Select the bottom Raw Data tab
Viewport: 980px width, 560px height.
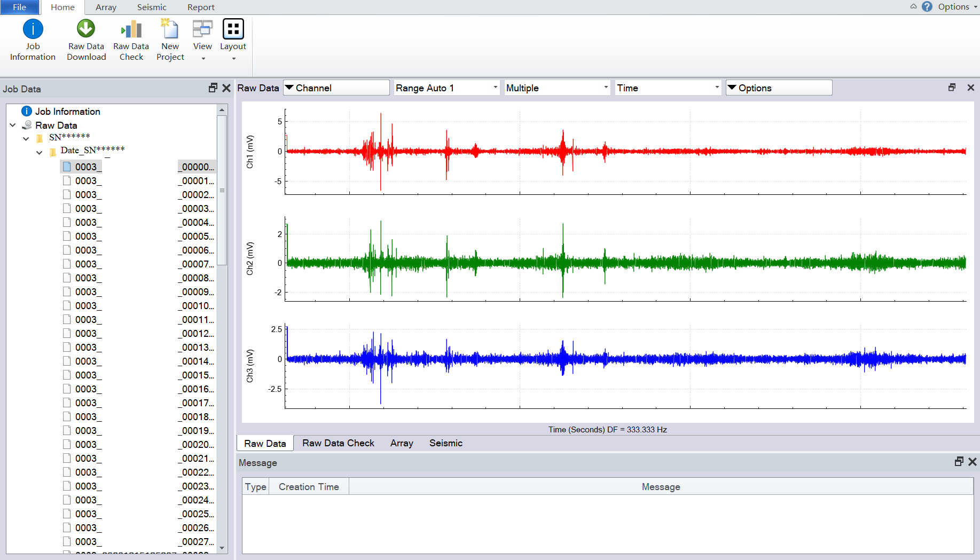coord(265,443)
